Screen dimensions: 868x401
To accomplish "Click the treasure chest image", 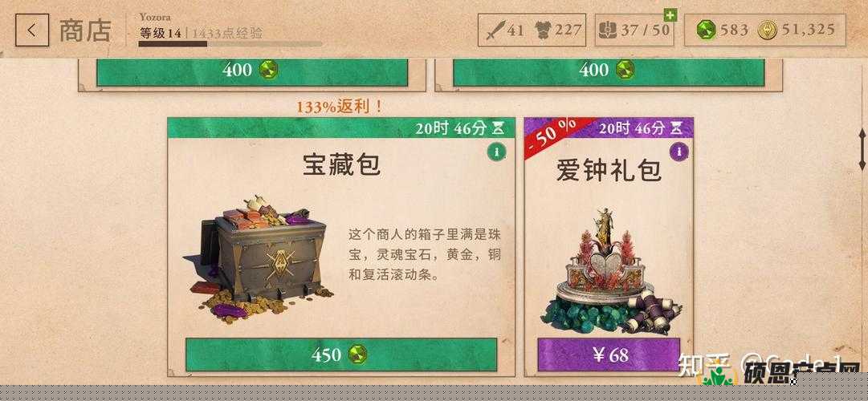I will 259,257.
